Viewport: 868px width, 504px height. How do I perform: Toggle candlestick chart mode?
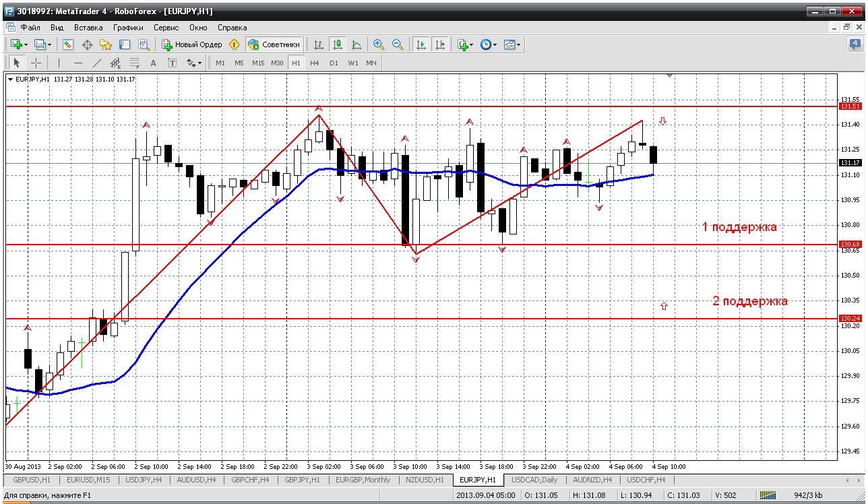point(338,44)
